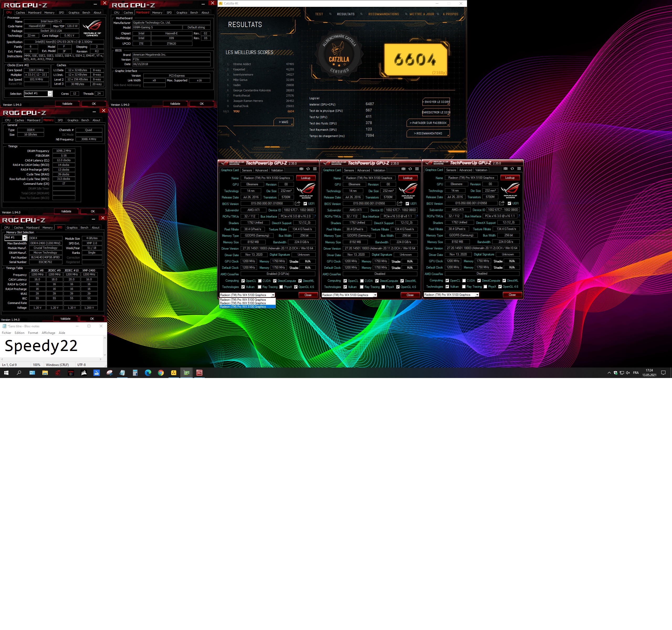The image size is (672, 630).
Task: Open the Corsair iCUE taskbar icon
Action: pos(84,373)
